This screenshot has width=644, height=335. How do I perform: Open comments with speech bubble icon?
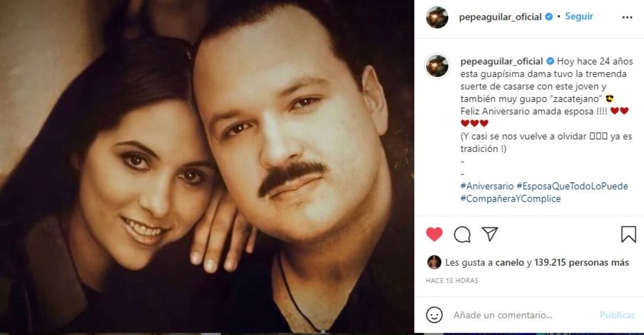pos(462,234)
